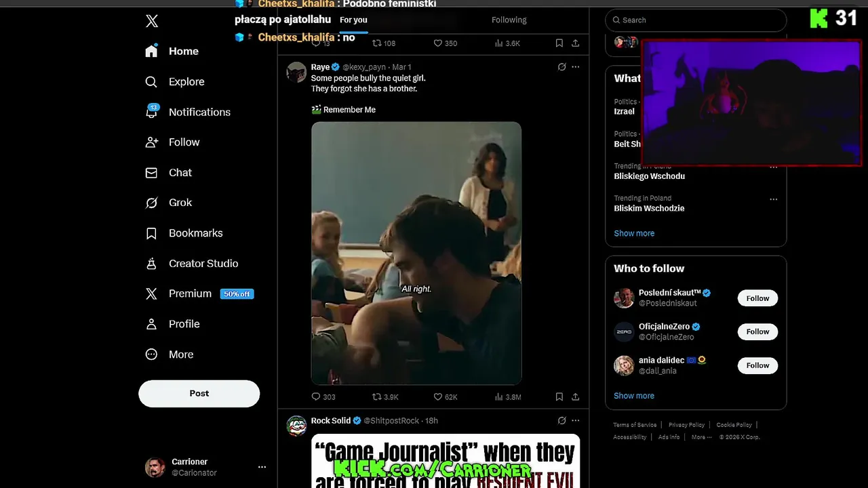Image resolution: width=868 pixels, height=488 pixels.
Task: Click the Search input field
Action: pos(696,20)
